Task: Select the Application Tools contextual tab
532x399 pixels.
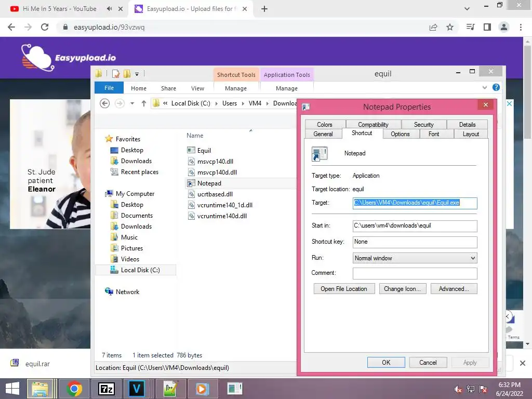Action: point(287,75)
